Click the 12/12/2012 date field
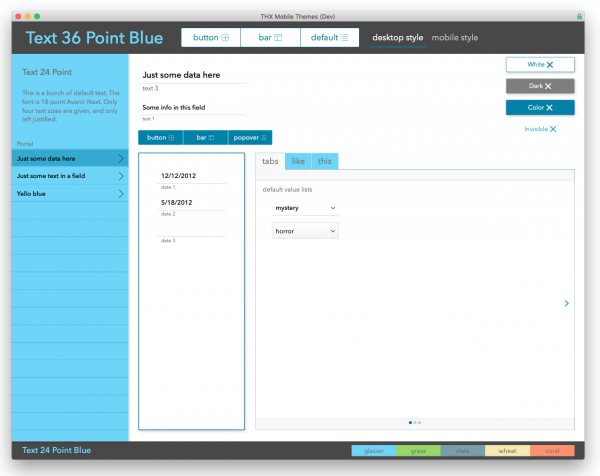This screenshot has width=600, height=476. (191, 176)
